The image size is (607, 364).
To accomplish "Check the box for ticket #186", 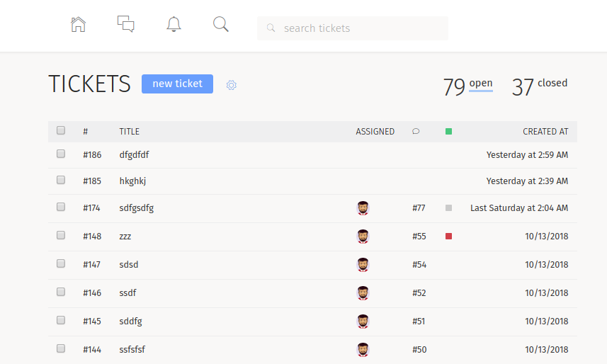I will point(61,154).
